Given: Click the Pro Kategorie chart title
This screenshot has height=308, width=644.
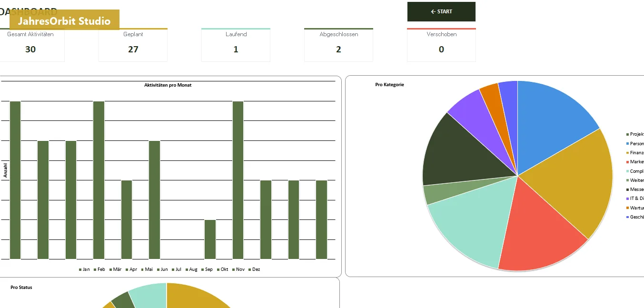Looking at the screenshot, I should click(389, 85).
